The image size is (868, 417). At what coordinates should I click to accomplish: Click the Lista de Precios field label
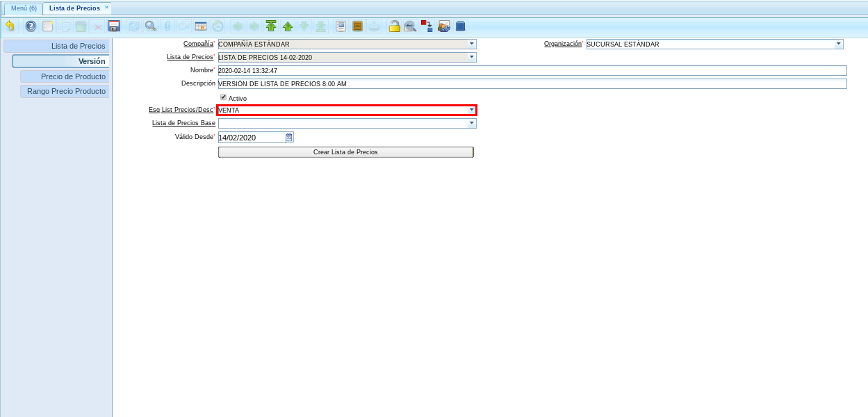(190, 57)
